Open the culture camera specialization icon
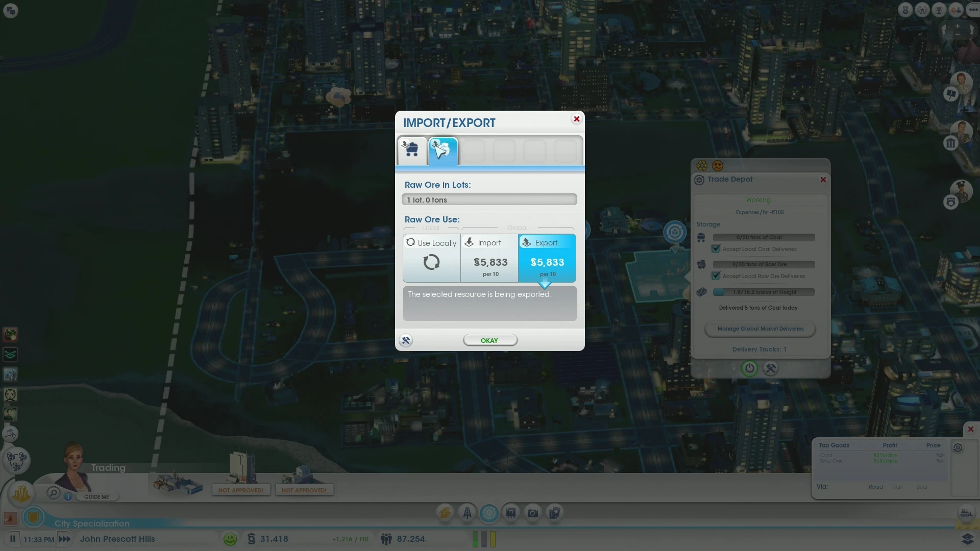Viewport: 980px width, 551px height. (533, 513)
